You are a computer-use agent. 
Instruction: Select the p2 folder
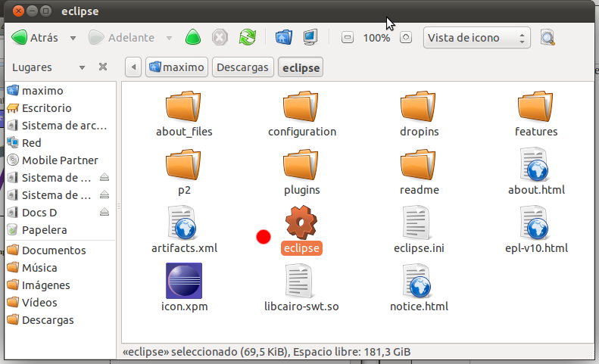point(184,173)
